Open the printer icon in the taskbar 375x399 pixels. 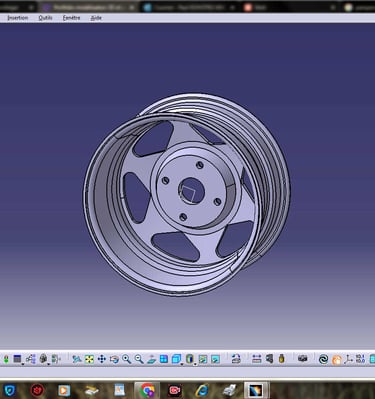[229, 390]
